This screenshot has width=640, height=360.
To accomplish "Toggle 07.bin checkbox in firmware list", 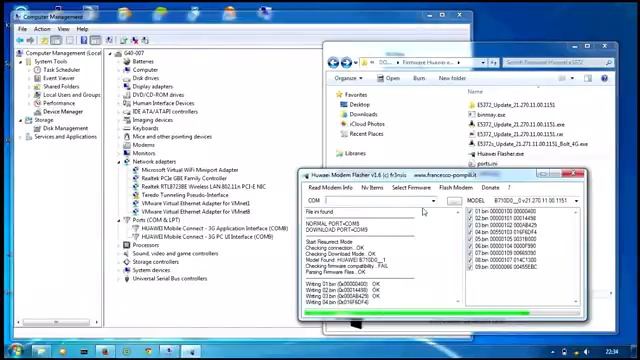I will pyautogui.click(x=470, y=253).
